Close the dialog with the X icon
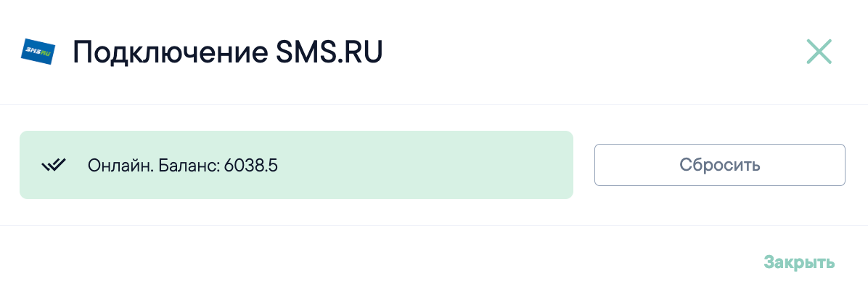 tap(819, 52)
